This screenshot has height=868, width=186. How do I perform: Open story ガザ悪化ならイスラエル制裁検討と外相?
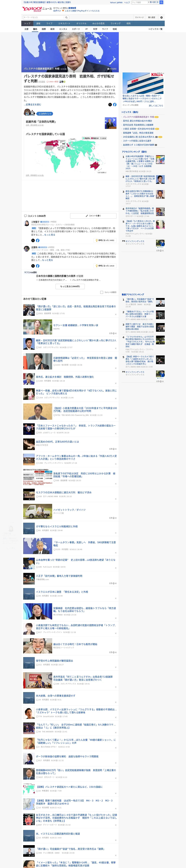tap(57, 526)
